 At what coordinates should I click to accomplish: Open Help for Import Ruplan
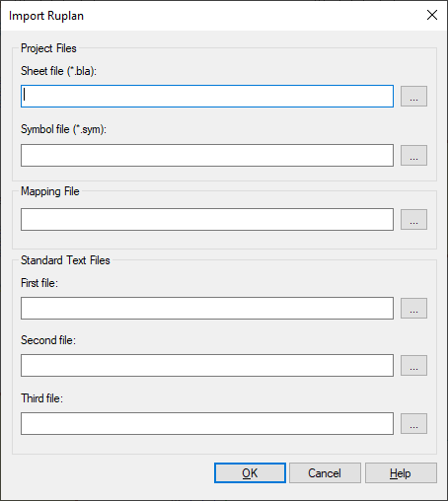[401, 473]
